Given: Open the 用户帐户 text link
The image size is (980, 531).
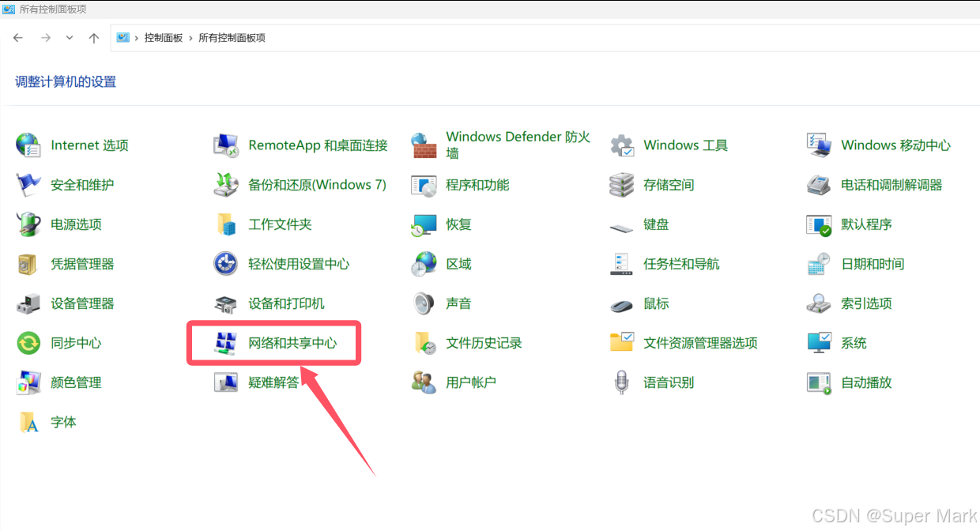Looking at the screenshot, I should tap(471, 382).
